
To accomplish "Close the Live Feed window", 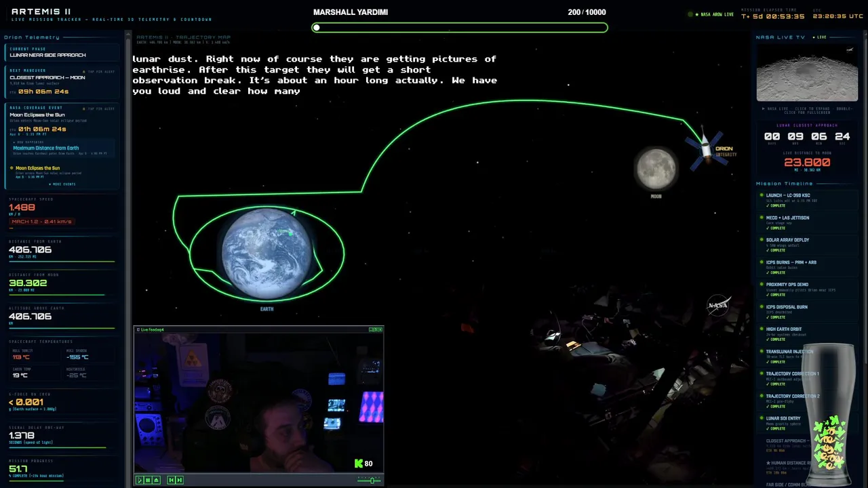I will 380,329.
